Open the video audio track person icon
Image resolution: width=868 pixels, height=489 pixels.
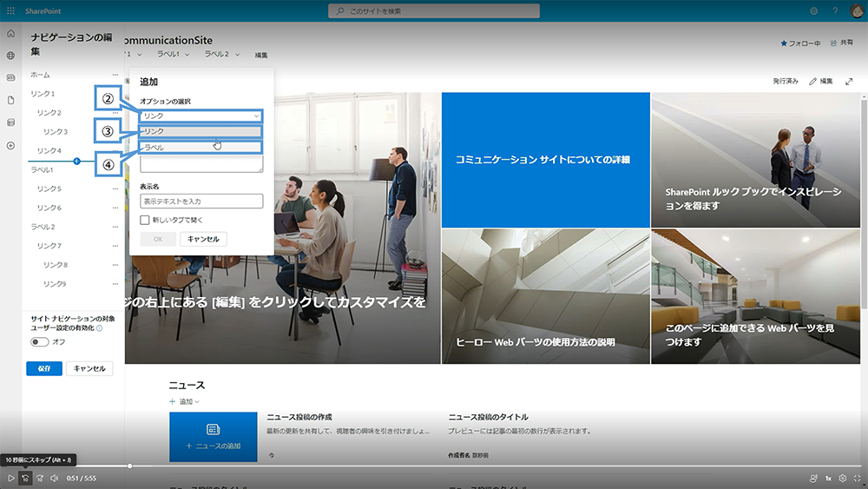pyautogui.click(x=813, y=478)
